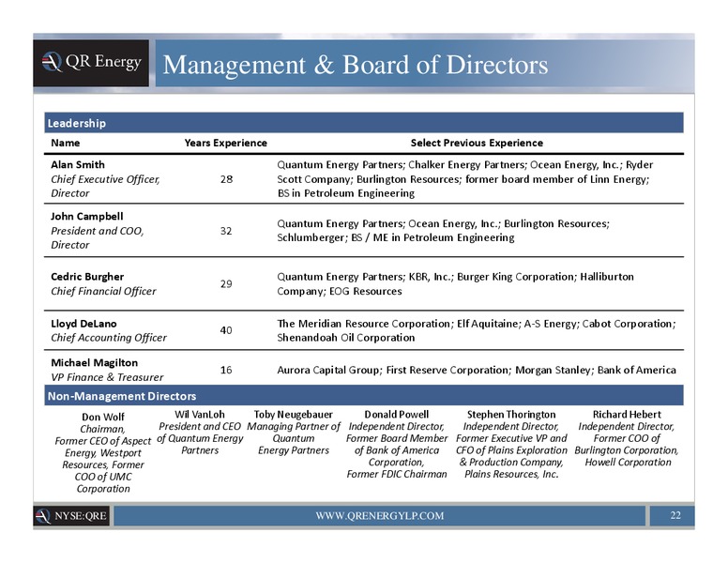728x563 pixels.
Task: Select the name Michael Magilton
Action: (94, 362)
